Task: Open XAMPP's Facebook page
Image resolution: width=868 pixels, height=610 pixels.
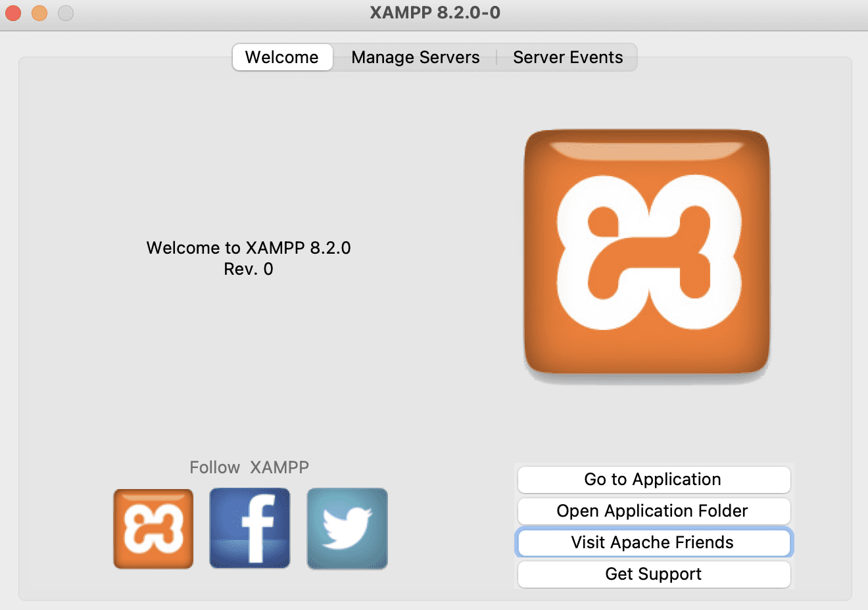Action: click(250, 528)
